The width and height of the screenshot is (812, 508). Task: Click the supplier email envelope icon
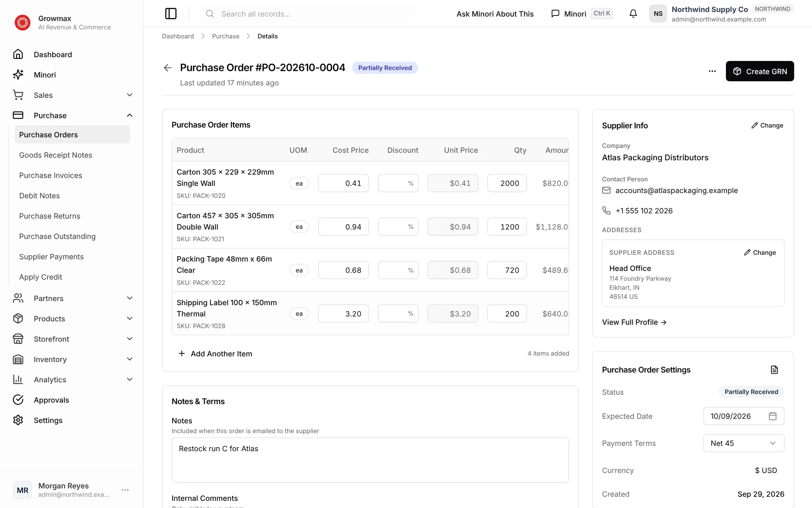[x=606, y=190]
